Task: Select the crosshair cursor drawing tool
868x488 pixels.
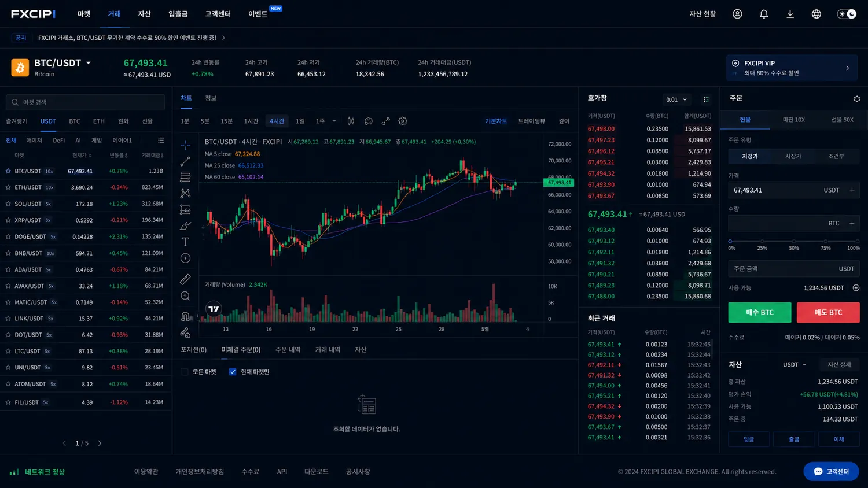Action: (185, 145)
